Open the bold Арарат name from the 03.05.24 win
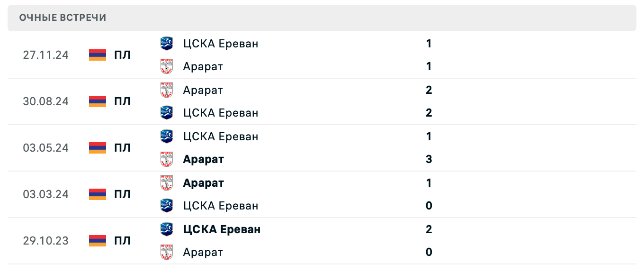Image resolution: width=644 pixels, height=273 pixels. (x=203, y=159)
